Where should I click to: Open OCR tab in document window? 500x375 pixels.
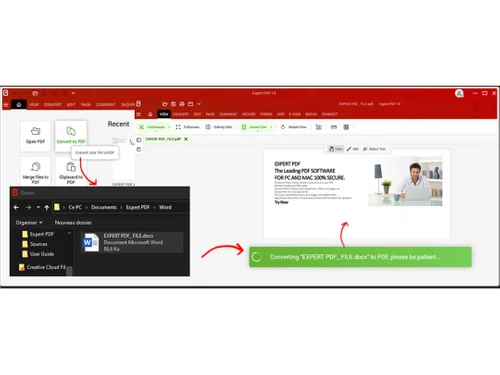[x=281, y=114]
